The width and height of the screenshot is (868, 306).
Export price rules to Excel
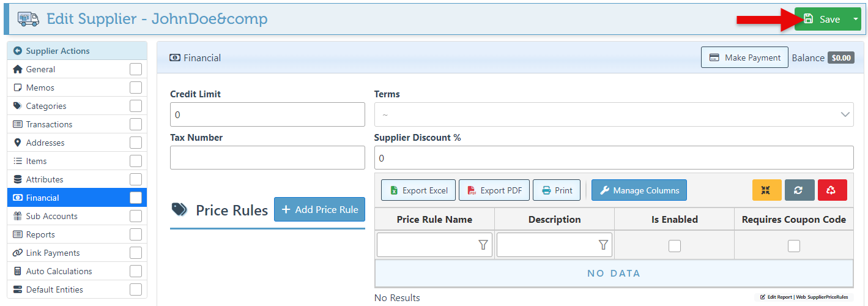pos(418,190)
